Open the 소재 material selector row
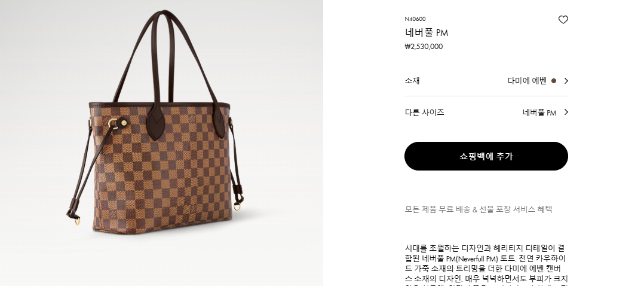Image resolution: width=644 pixels, height=286 pixels. pyautogui.click(x=486, y=81)
